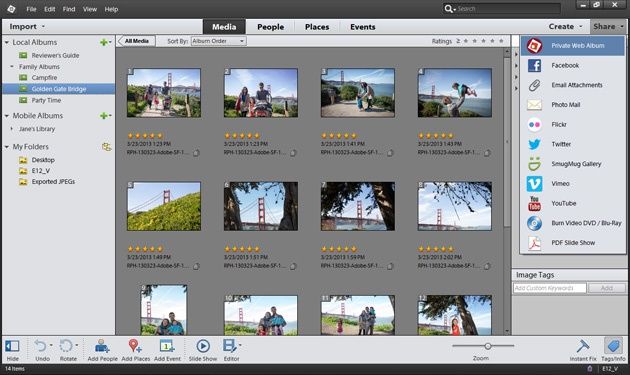Collapse the My Folders section
Screen dimensions: 630x375
point(7,147)
